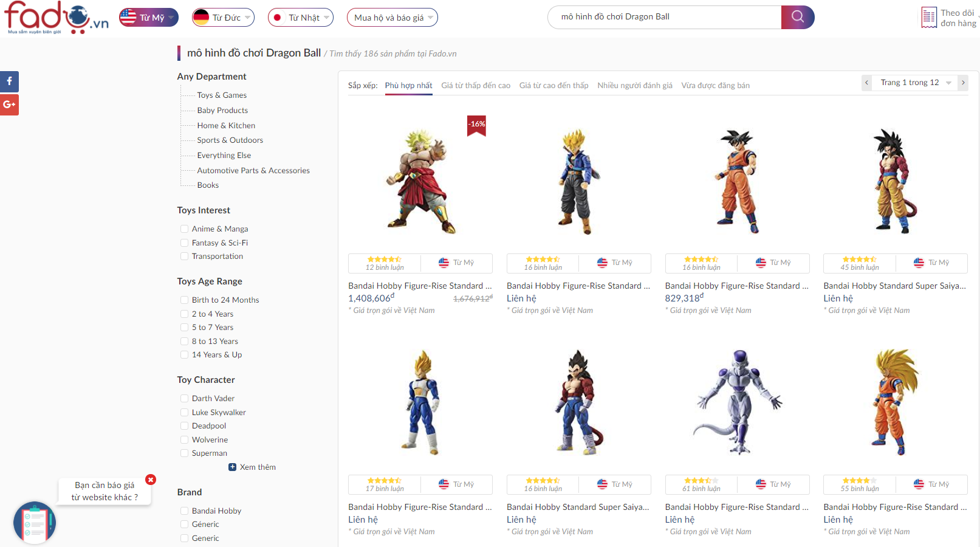Expand Mua hộ và báo giá dropdown
This screenshot has height=547, width=980.
[x=392, y=18]
